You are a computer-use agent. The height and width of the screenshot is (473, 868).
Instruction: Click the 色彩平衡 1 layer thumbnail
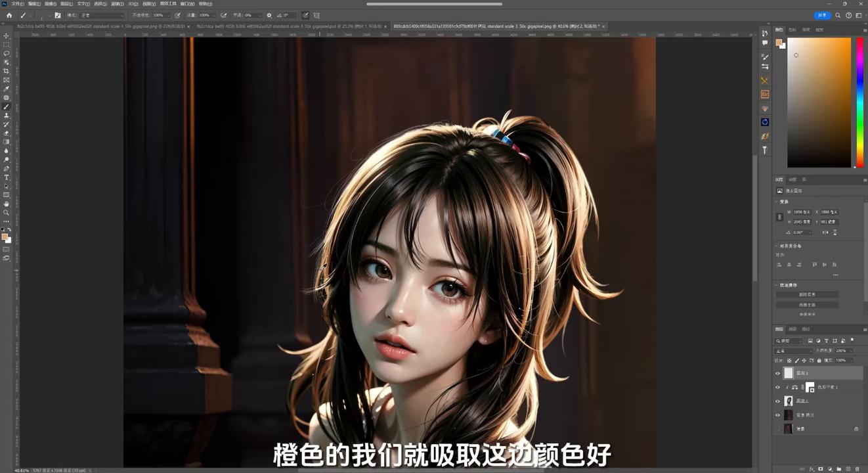pyautogui.click(x=810, y=388)
